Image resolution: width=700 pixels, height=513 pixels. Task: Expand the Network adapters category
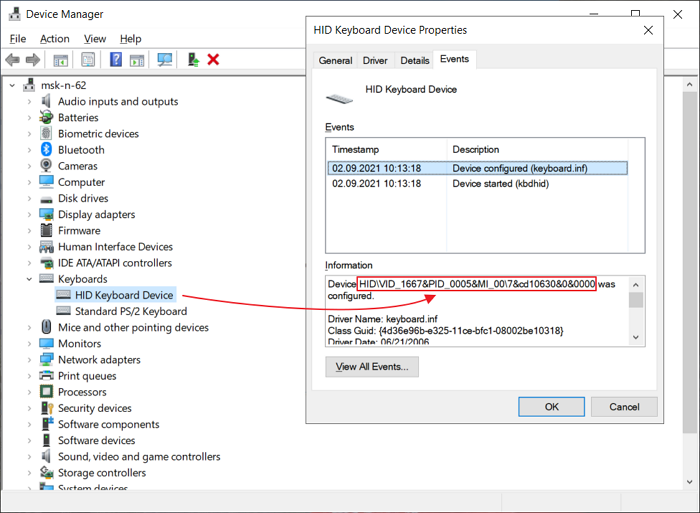29,360
